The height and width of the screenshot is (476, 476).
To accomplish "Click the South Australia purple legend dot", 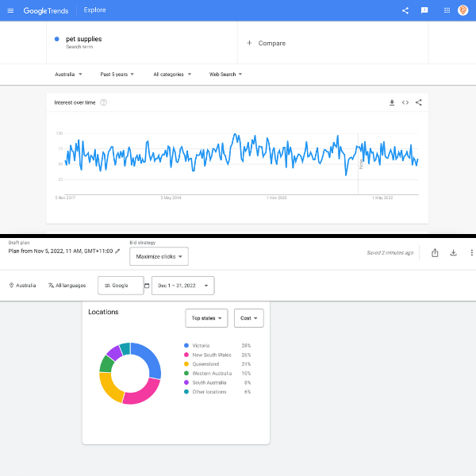I will [186, 382].
